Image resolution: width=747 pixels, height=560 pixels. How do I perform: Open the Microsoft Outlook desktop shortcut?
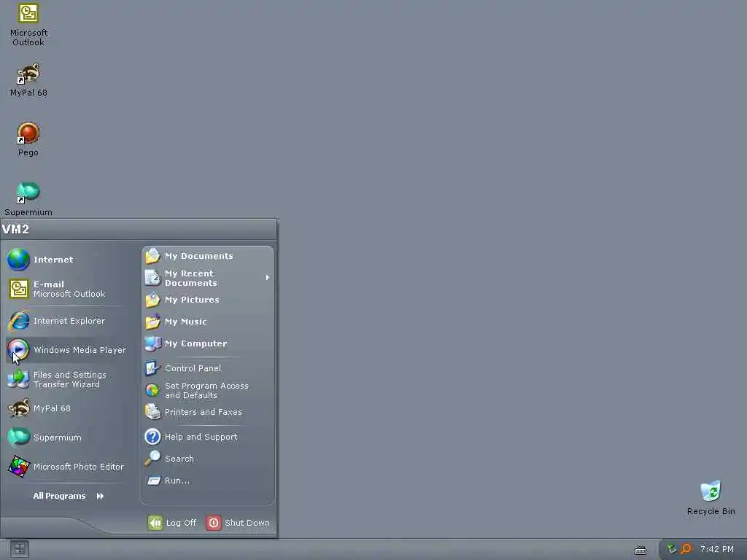(28, 25)
